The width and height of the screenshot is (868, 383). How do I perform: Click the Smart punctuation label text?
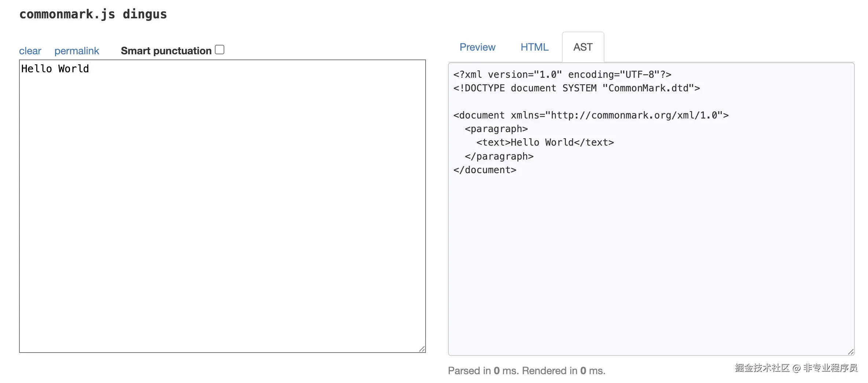click(x=166, y=51)
